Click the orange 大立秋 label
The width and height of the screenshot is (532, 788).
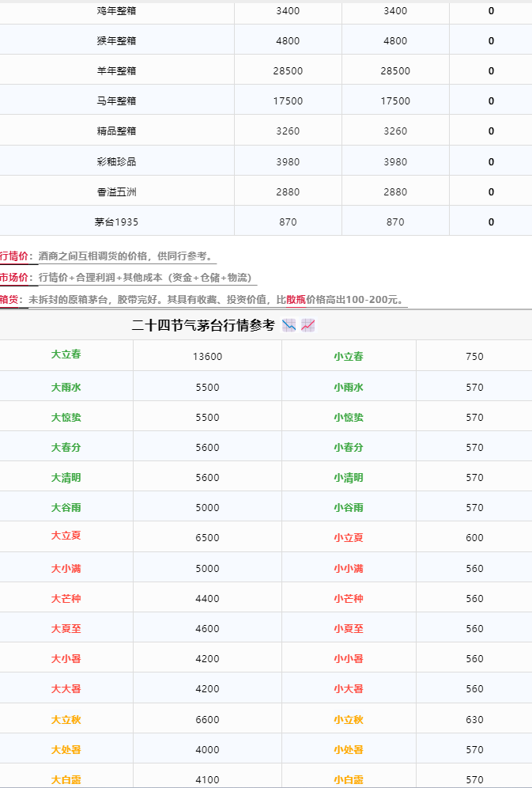tap(66, 720)
